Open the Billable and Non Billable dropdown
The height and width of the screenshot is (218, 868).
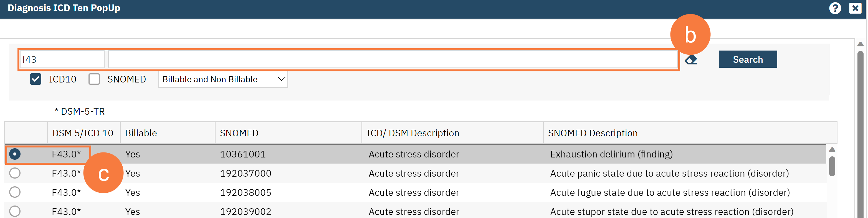223,79
